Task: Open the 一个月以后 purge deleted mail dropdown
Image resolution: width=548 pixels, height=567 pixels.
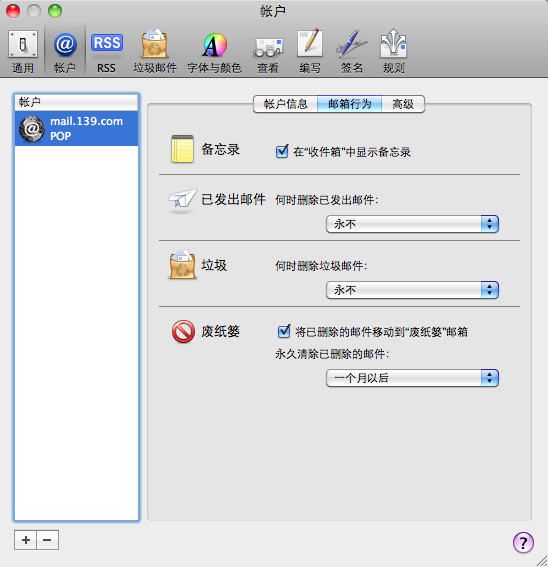Action: click(412, 378)
